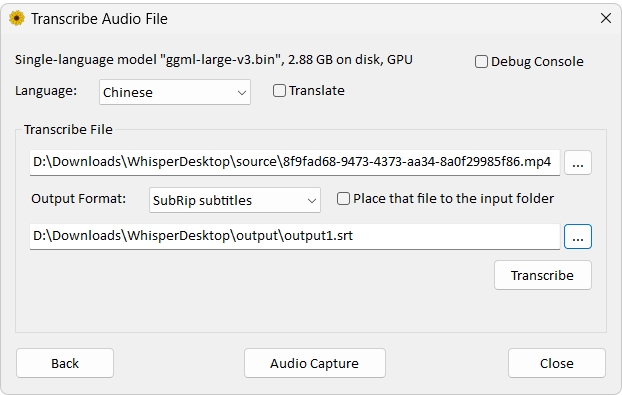Click the Transcribe File group heading
The height and width of the screenshot is (395, 622).
coord(68,130)
